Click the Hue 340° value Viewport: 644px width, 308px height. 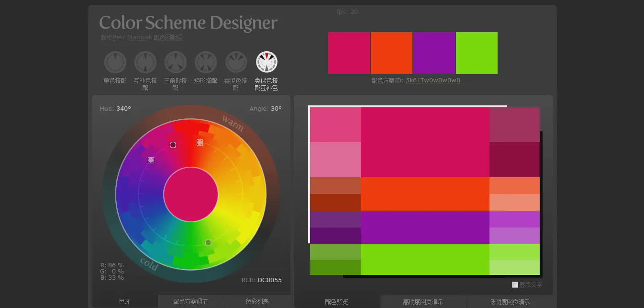pos(123,109)
